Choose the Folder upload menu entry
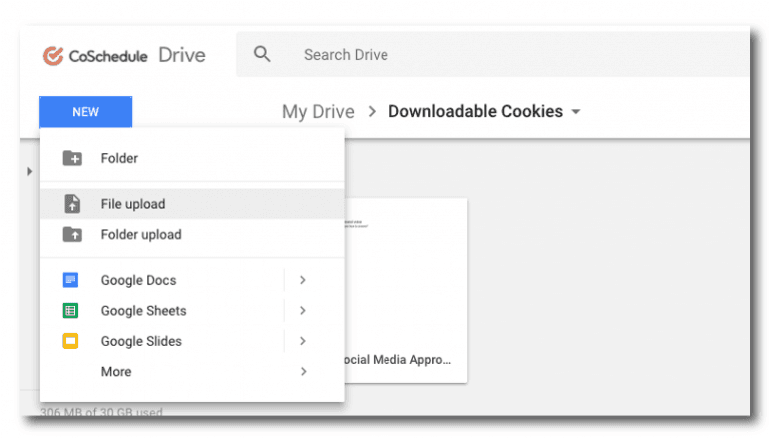Image resolution: width=770 pixels, height=439 pixels. [141, 235]
